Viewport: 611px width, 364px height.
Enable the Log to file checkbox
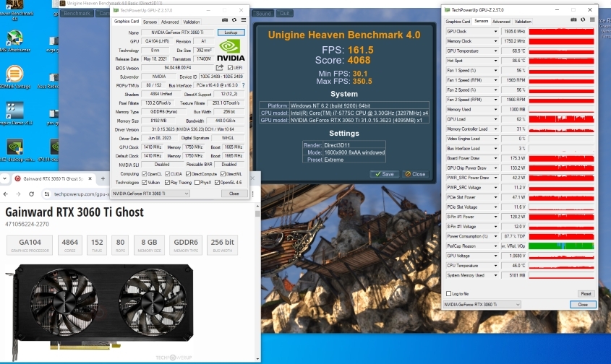point(448,293)
